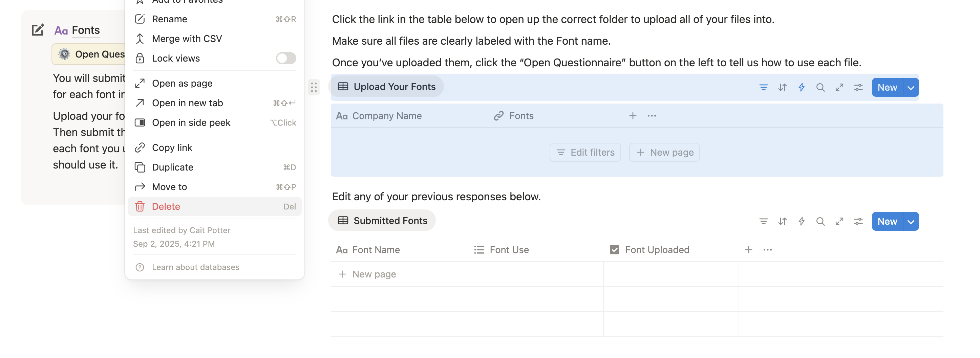Search the Submitted Fonts database
The width and height of the screenshot is (980, 358).
820,221
